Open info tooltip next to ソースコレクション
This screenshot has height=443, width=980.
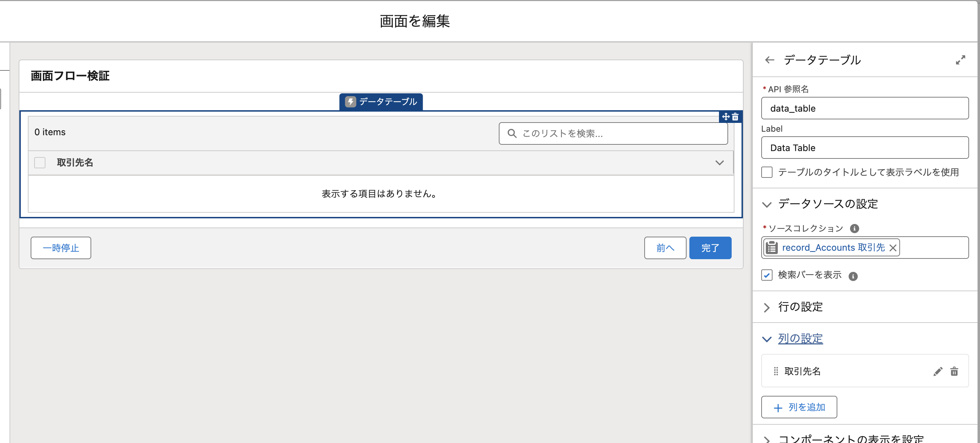click(x=854, y=228)
